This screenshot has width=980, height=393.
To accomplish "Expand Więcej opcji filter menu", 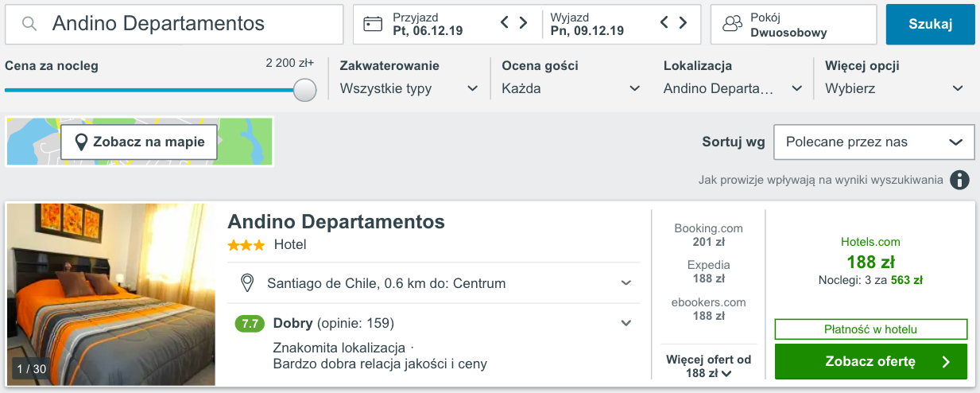I will click(x=894, y=88).
